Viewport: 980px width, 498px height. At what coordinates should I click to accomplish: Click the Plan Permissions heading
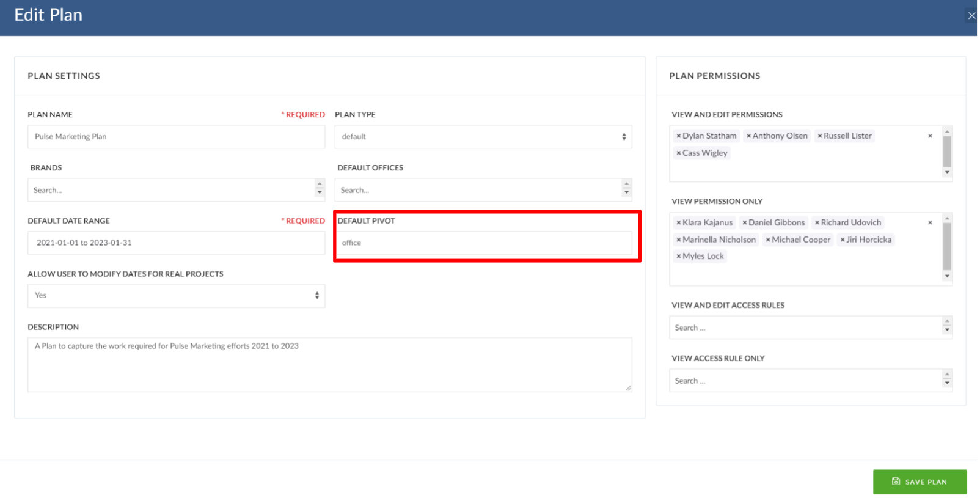pyautogui.click(x=715, y=76)
